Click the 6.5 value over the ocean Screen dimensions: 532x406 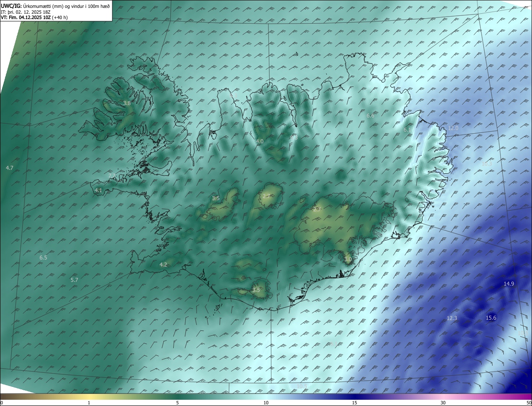point(43,257)
